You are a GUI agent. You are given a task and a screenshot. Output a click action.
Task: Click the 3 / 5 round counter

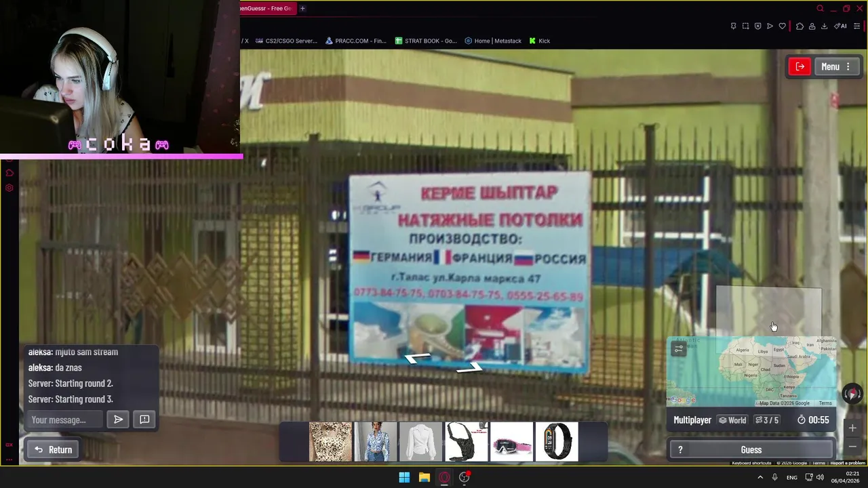pyautogui.click(x=767, y=420)
